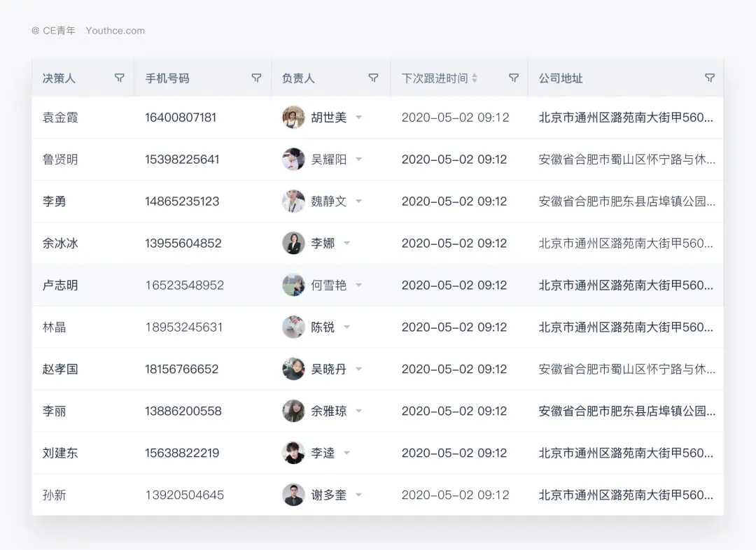Select decision maker 赵孝国
This screenshot has width=756, height=550.
tap(60, 369)
